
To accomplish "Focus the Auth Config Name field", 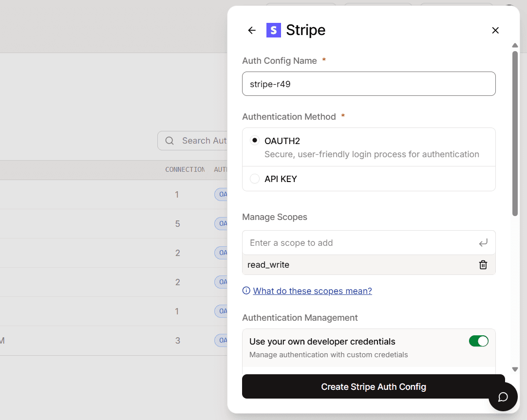I will [369, 84].
